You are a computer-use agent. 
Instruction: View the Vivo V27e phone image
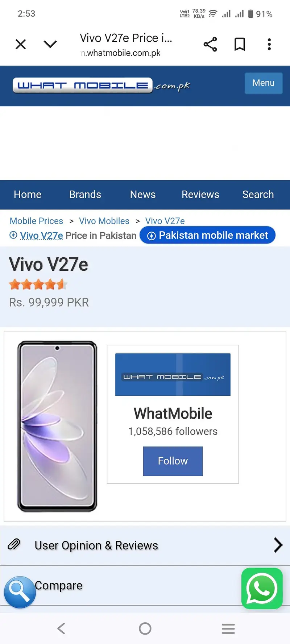(x=57, y=426)
